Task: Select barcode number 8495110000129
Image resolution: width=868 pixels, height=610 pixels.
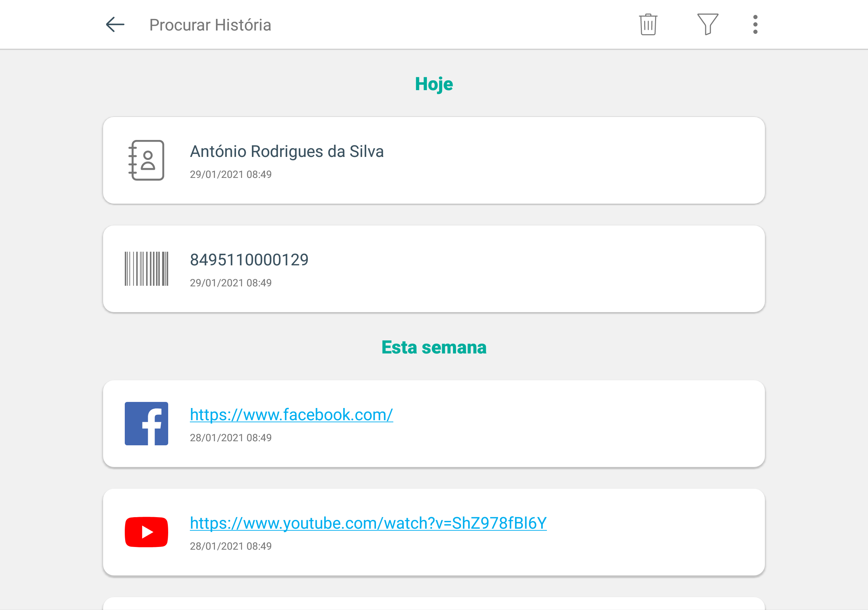Action: tap(434, 269)
